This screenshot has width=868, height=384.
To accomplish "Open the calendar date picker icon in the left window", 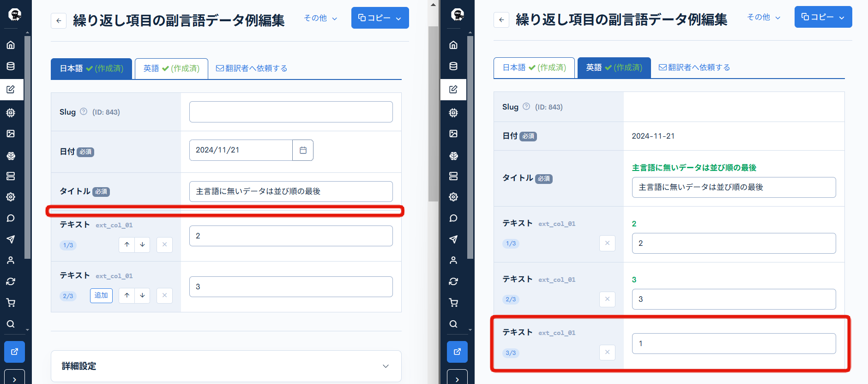I will [x=303, y=150].
